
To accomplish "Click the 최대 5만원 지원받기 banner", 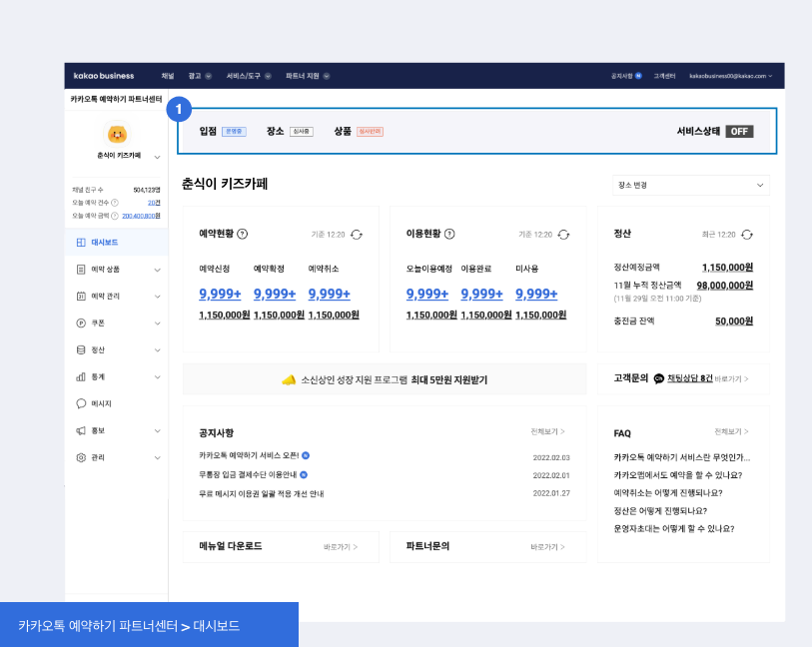I will pyautogui.click(x=385, y=379).
